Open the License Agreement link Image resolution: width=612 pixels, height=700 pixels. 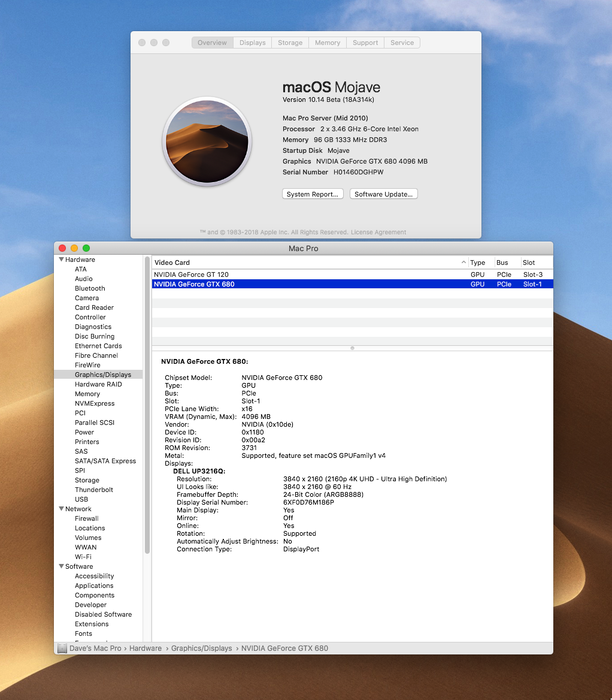coord(378,232)
